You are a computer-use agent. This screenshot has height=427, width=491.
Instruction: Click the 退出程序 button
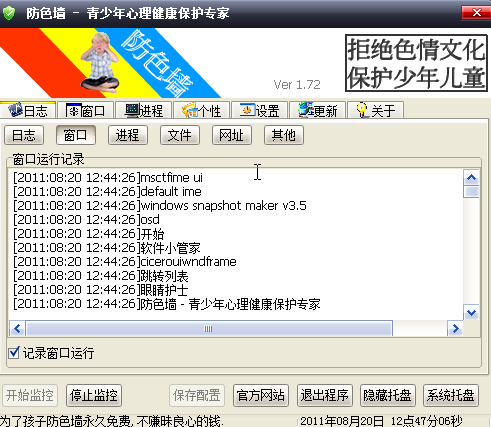tap(325, 396)
